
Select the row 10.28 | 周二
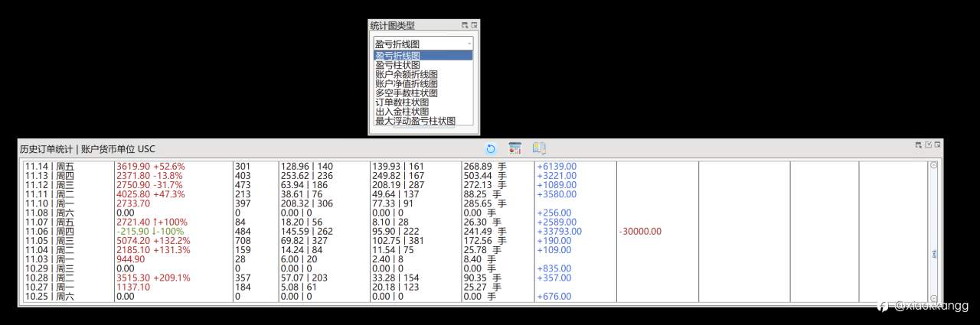pos(475,278)
